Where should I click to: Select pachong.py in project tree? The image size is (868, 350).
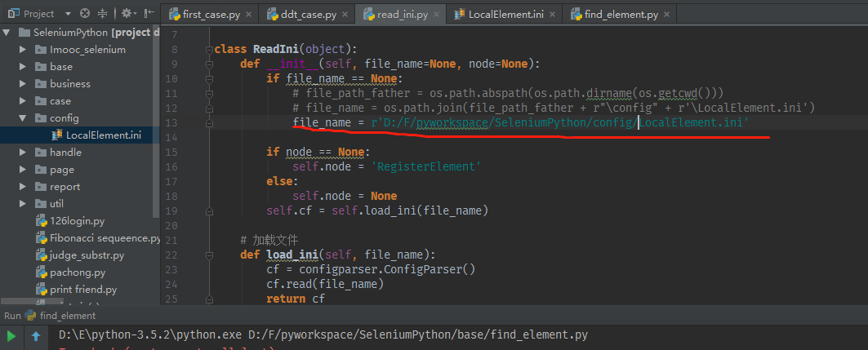click(x=77, y=272)
